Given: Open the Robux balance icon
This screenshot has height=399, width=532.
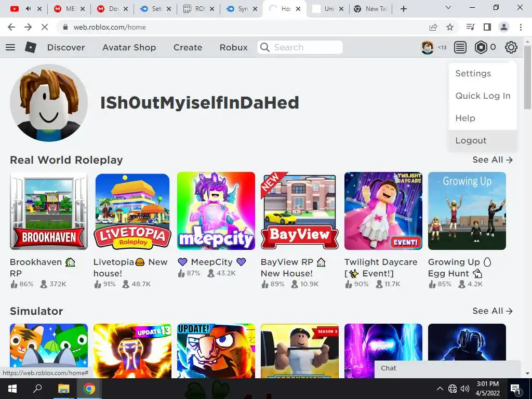Looking at the screenshot, I should [481, 47].
